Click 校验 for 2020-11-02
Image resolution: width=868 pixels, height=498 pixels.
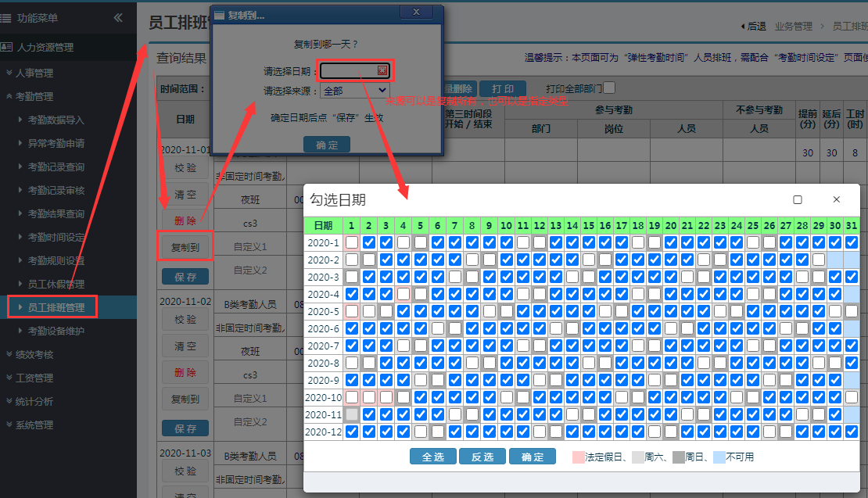pos(185,319)
